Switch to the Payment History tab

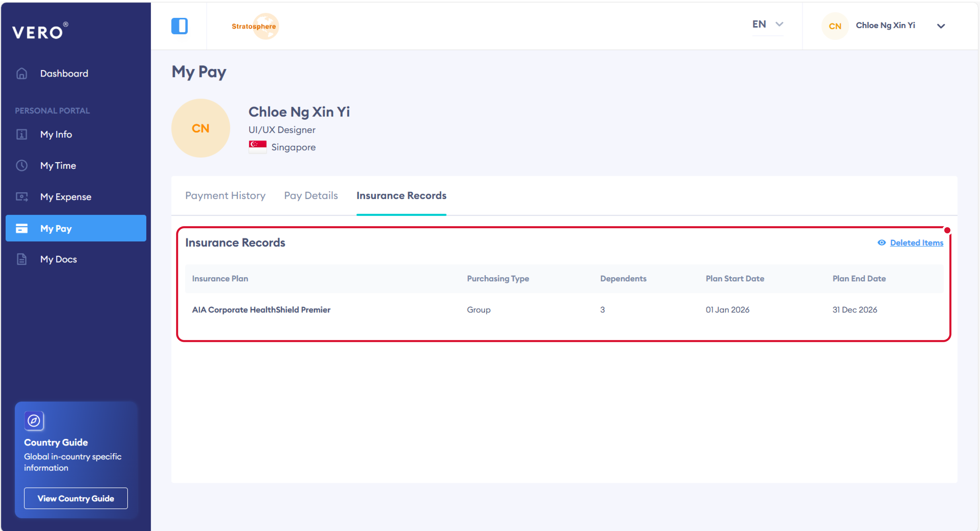coord(225,196)
